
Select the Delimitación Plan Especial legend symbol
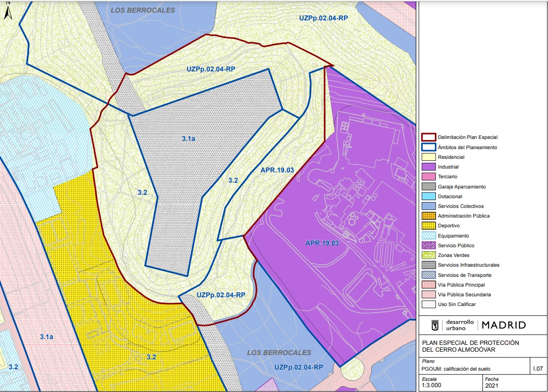[x=428, y=137]
